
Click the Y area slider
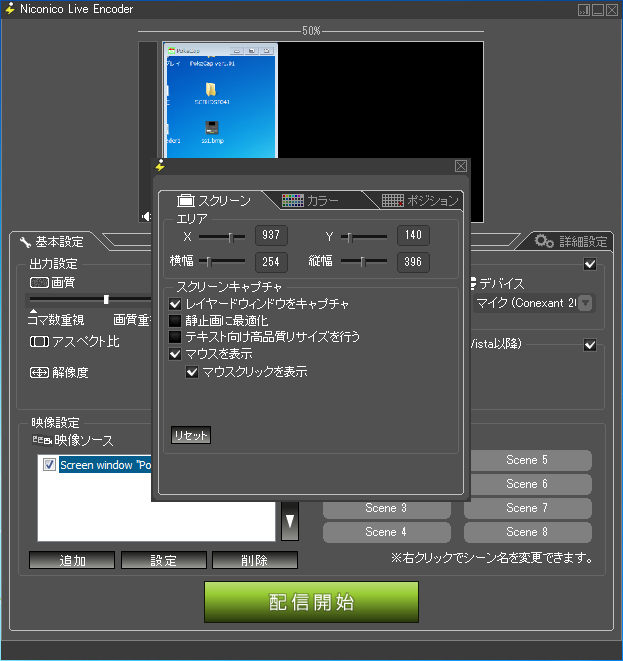pos(364,237)
